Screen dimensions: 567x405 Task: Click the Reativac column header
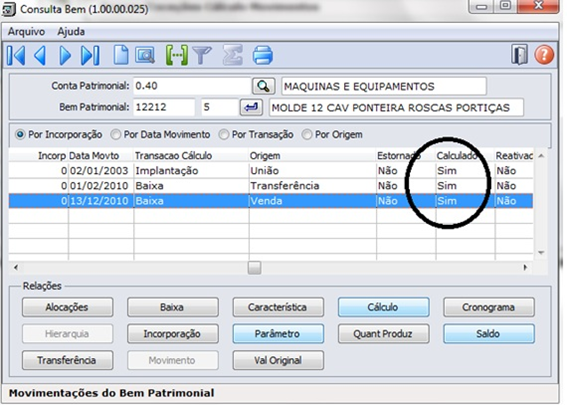tap(514, 156)
